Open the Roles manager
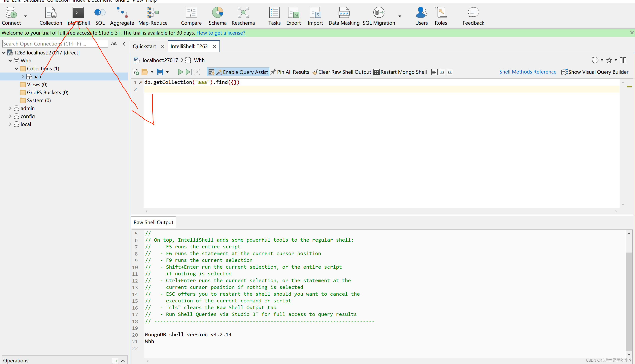Viewport: 635px width, 364px height. click(x=441, y=16)
